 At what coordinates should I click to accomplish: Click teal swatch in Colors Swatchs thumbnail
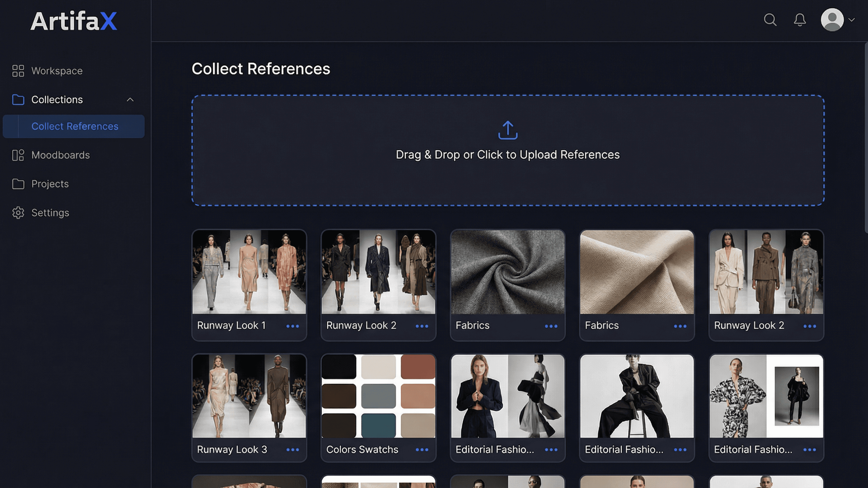[x=378, y=425]
